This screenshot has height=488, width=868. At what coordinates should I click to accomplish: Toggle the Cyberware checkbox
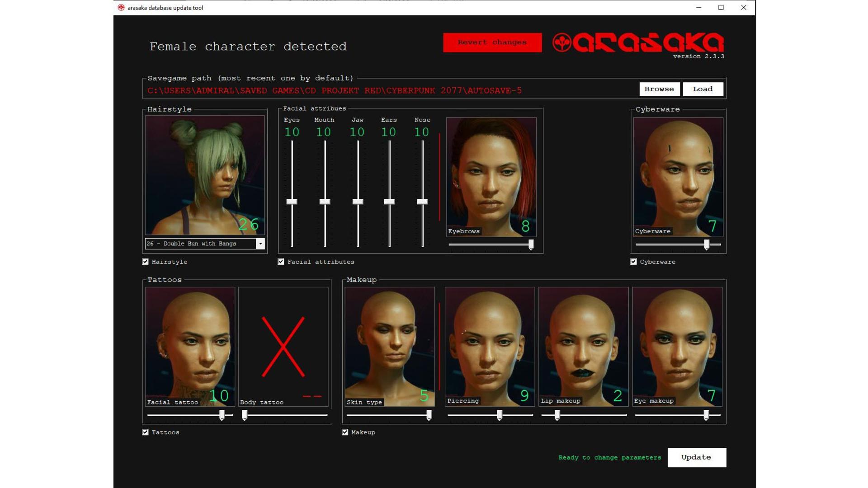tap(634, 262)
